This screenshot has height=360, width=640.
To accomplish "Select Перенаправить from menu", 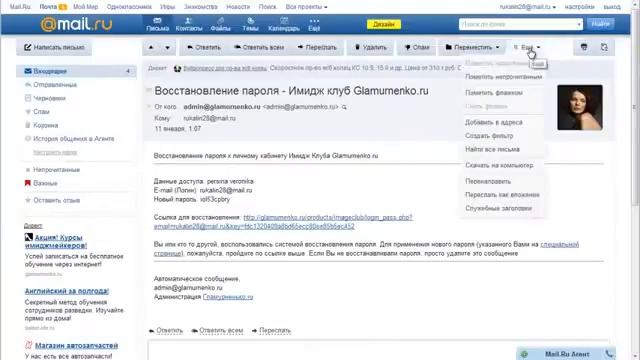I will pyautogui.click(x=488, y=181).
